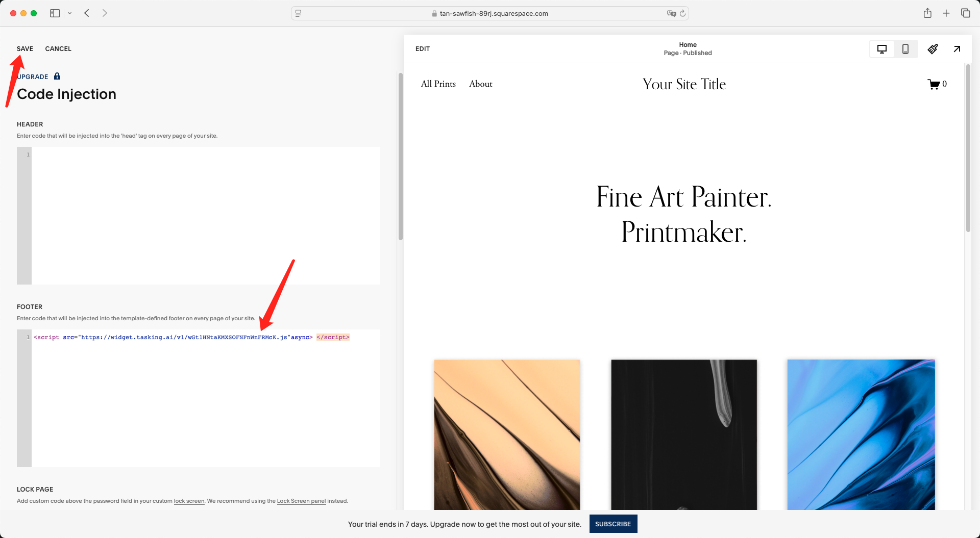The width and height of the screenshot is (980, 538).
Task: Click the SUBSCRIBE button
Action: click(x=613, y=524)
